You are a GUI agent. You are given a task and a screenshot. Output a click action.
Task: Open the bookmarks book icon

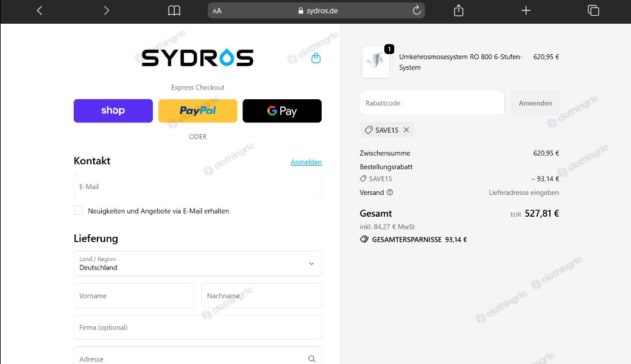[174, 10]
